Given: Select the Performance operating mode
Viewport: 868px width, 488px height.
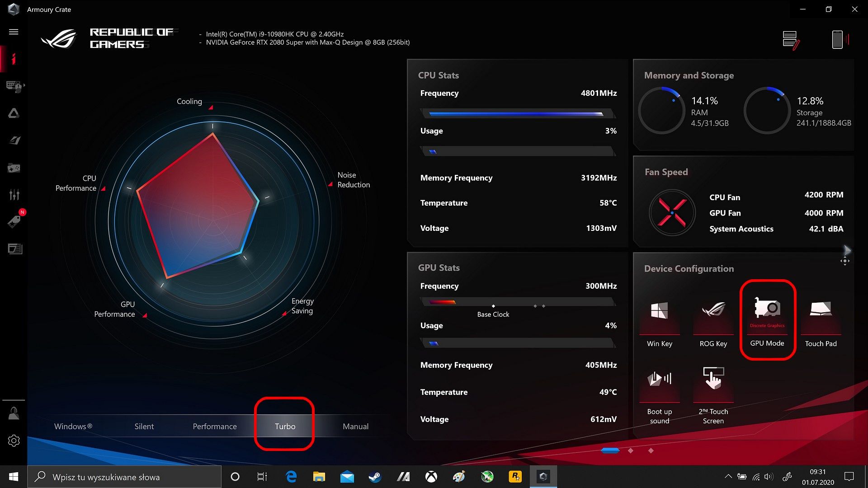Looking at the screenshot, I should tap(215, 426).
